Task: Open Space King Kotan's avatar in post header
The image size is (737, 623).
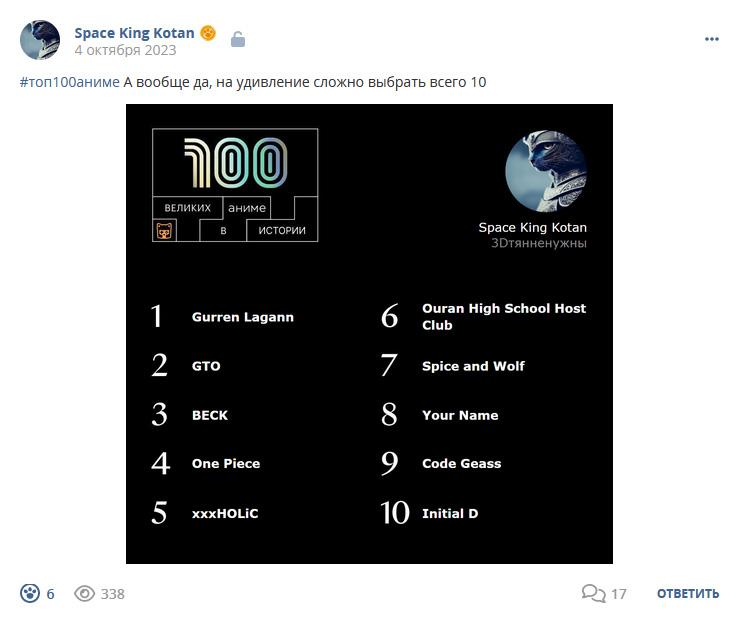Action: click(40, 40)
